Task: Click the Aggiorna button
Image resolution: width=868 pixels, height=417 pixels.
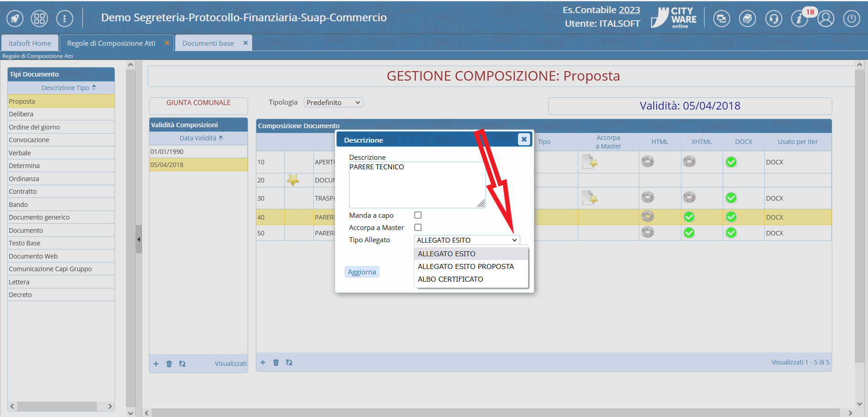Action: pos(362,272)
